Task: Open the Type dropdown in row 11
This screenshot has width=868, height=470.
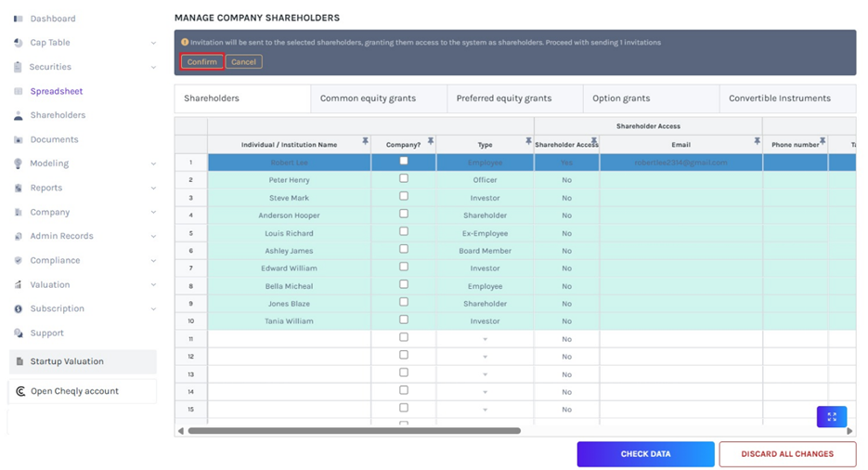Action: coord(485,339)
